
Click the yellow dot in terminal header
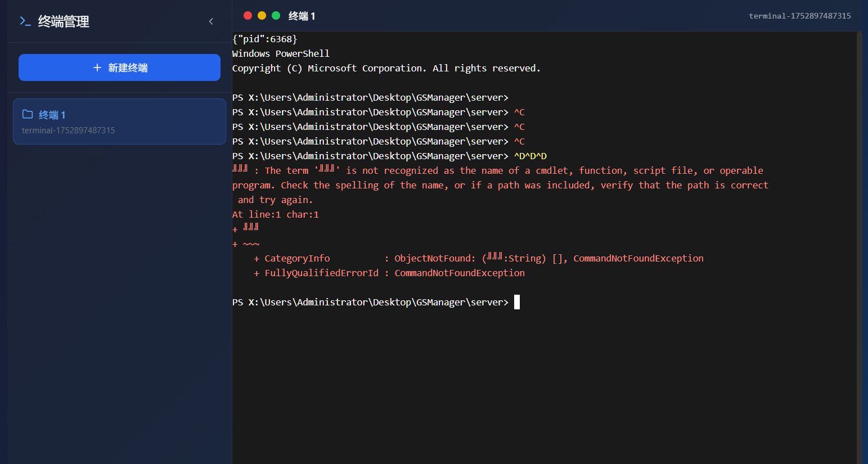262,16
